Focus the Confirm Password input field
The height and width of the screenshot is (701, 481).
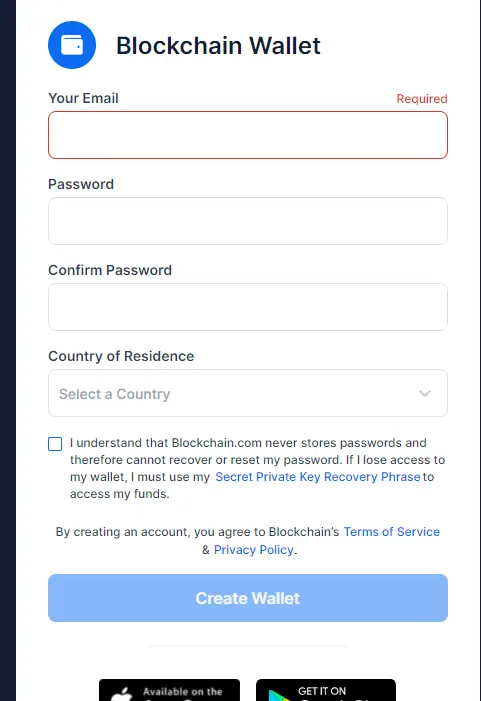[248, 307]
